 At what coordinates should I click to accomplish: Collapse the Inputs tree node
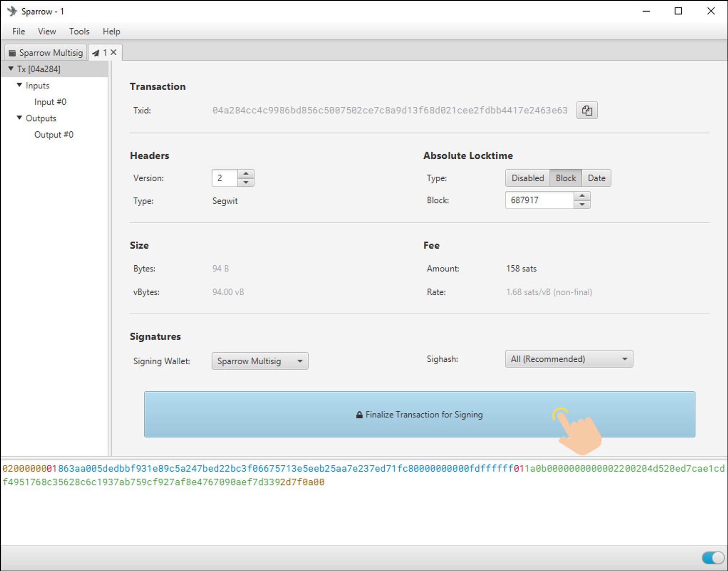coord(19,85)
